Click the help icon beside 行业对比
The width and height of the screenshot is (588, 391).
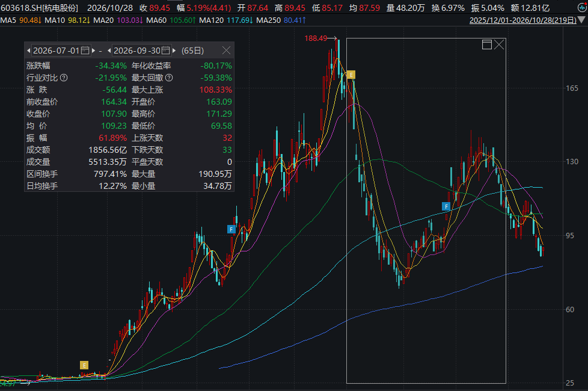(x=64, y=78)
